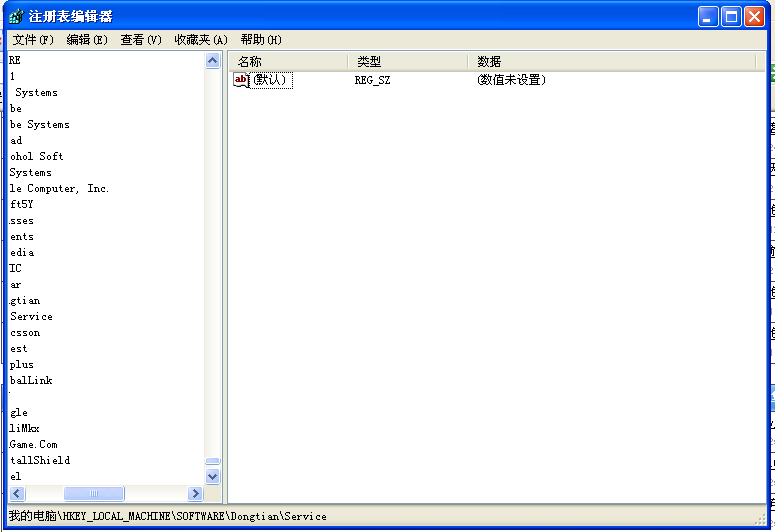
Task: Open the 收藏夹(A) menu
Action: [201, 40]
